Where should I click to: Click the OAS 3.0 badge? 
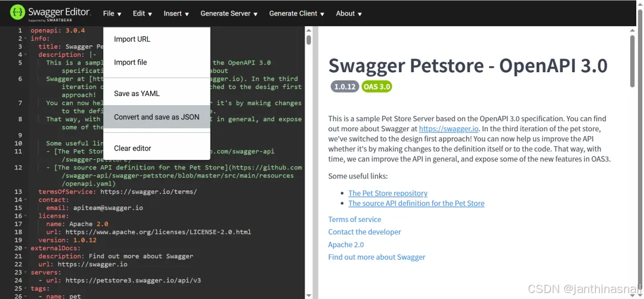coord(377,87)
